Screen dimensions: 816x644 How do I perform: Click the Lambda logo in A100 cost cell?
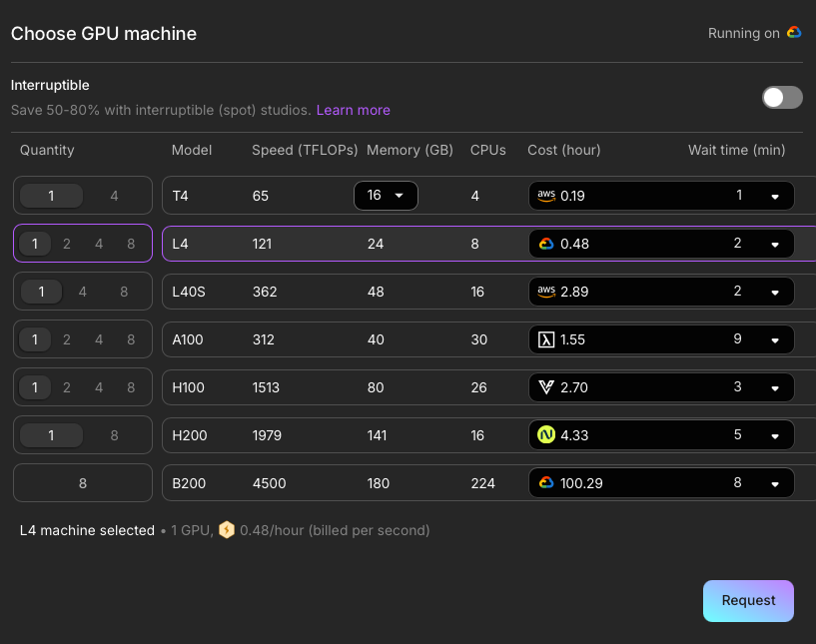coord(546,339)
